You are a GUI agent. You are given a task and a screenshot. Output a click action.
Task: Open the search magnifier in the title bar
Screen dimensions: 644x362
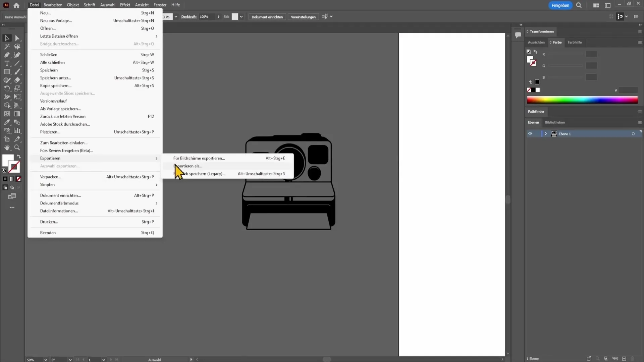tap(579, 5)
